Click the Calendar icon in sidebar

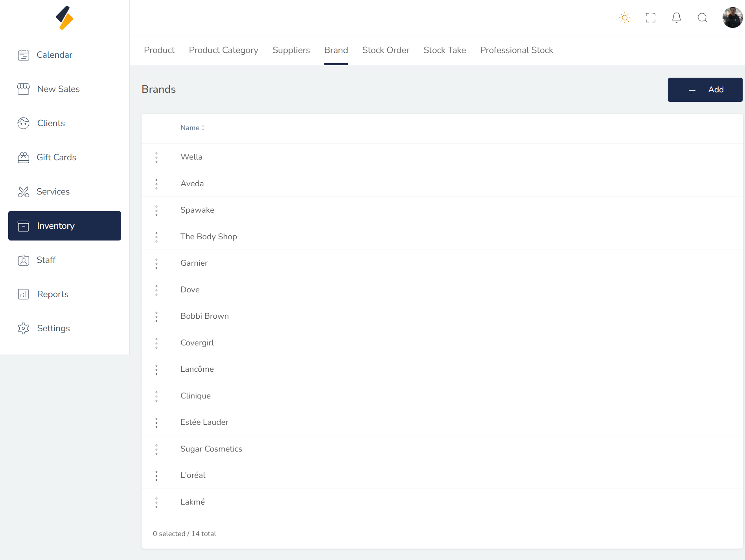point(24,55)
